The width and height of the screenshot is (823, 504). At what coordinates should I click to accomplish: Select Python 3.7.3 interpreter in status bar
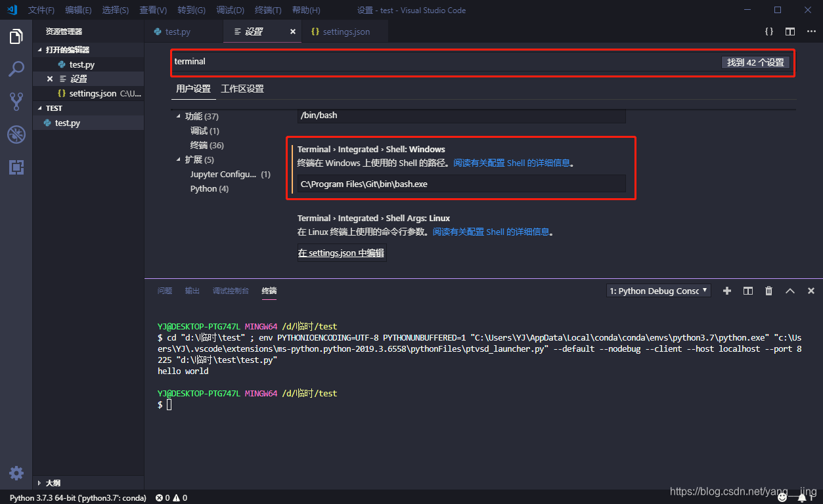click(x=78, y=498)
